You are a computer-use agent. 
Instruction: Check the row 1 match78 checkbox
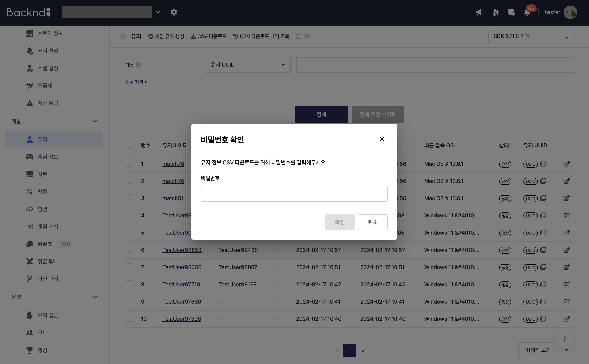click(129, 163)
